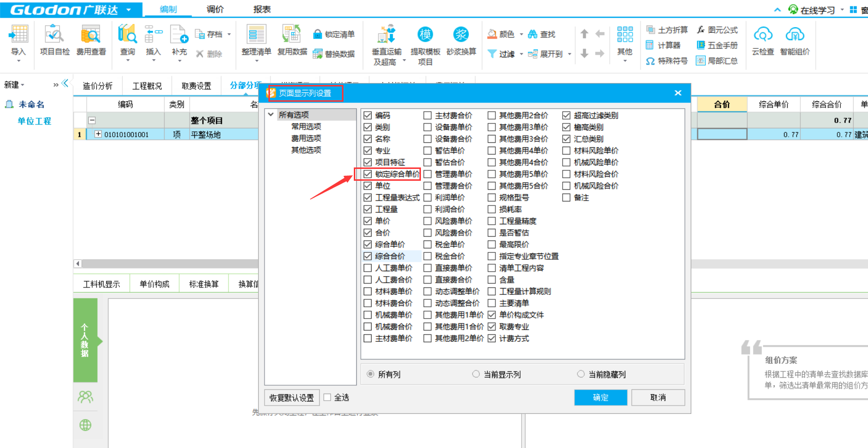Viewport: 868px width, 448px height.
Task: Click the 查询 query icon
Action: (x=127, y=35)
